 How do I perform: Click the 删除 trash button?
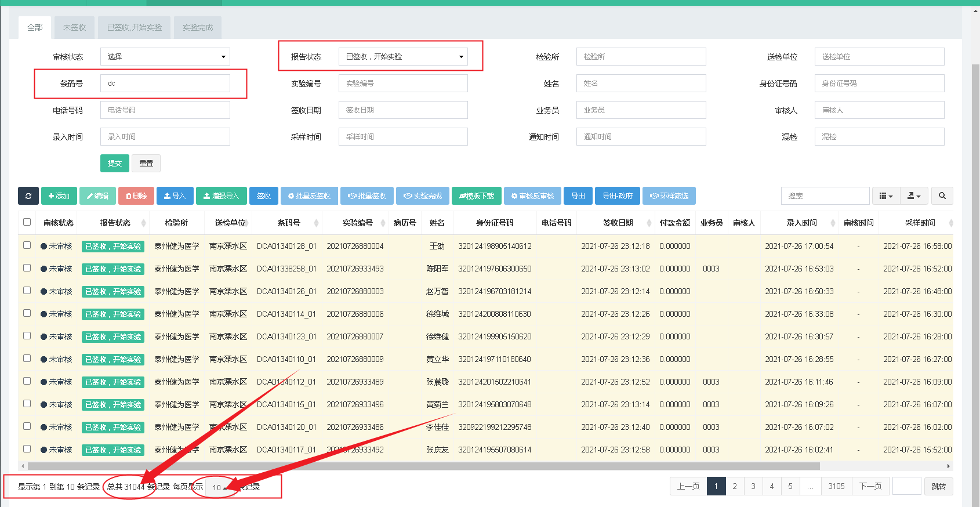136,196
